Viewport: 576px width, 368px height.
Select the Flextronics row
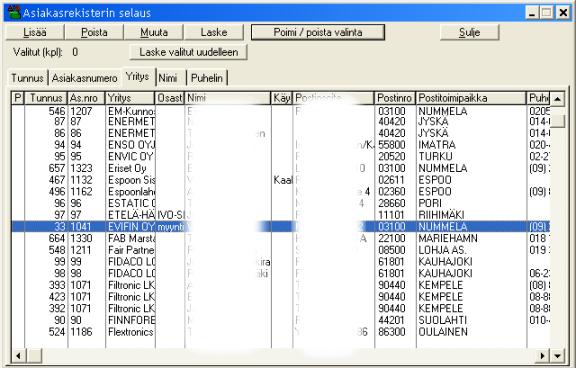click(x=281, y=332)
